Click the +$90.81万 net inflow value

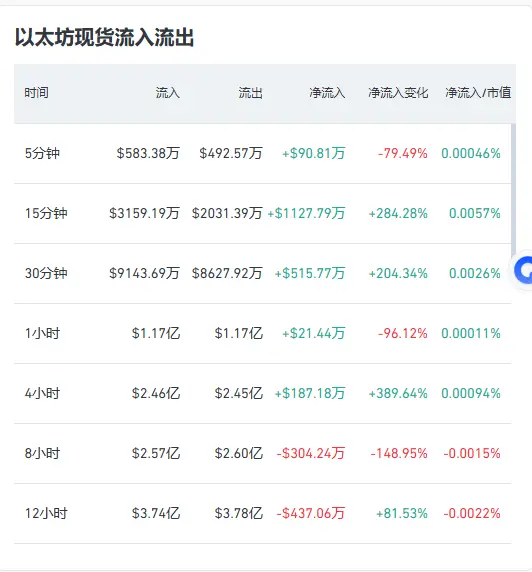pyautogui.click(x=314, y=153)
